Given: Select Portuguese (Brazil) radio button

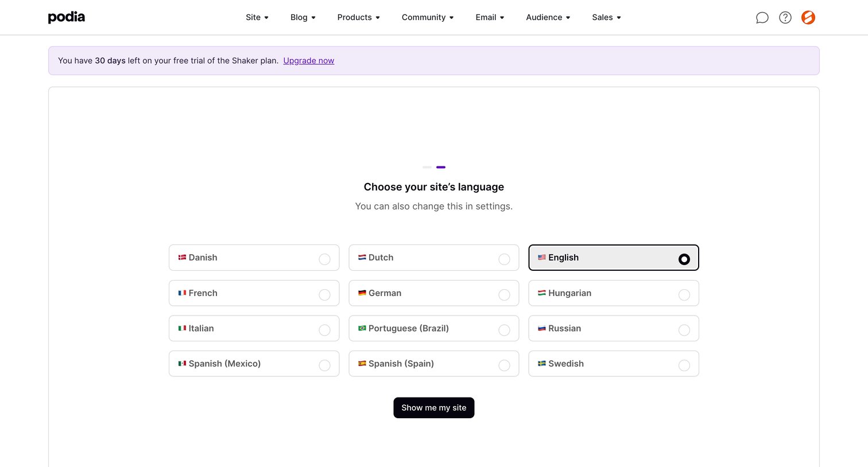Looking at the screenshot, I should point(504,330).
